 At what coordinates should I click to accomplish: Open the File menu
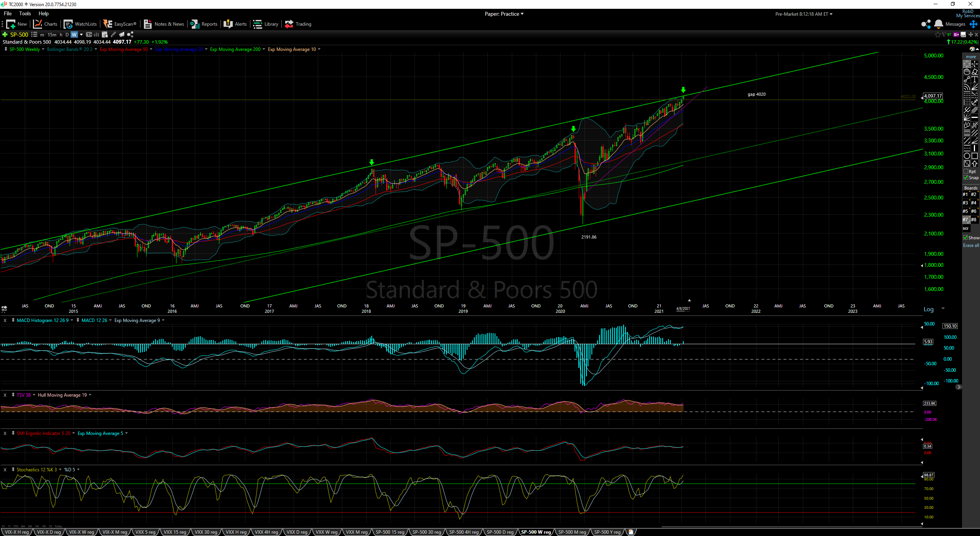8,13
